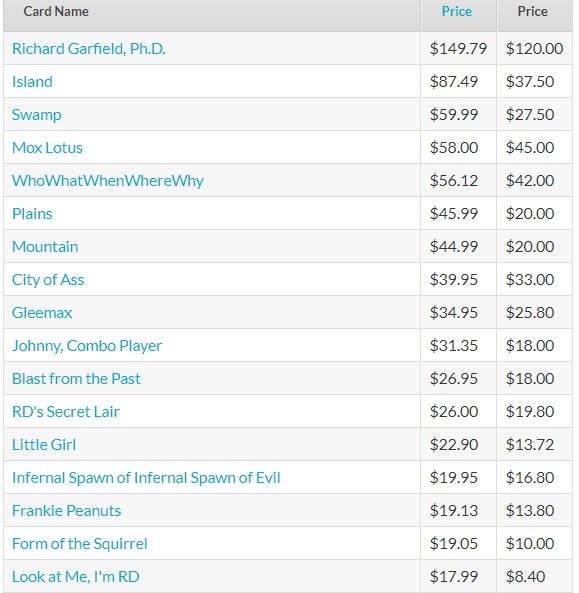Click the Blast from the Past link
The height and width of the screenshot is (593, 579).
[76, 379]
